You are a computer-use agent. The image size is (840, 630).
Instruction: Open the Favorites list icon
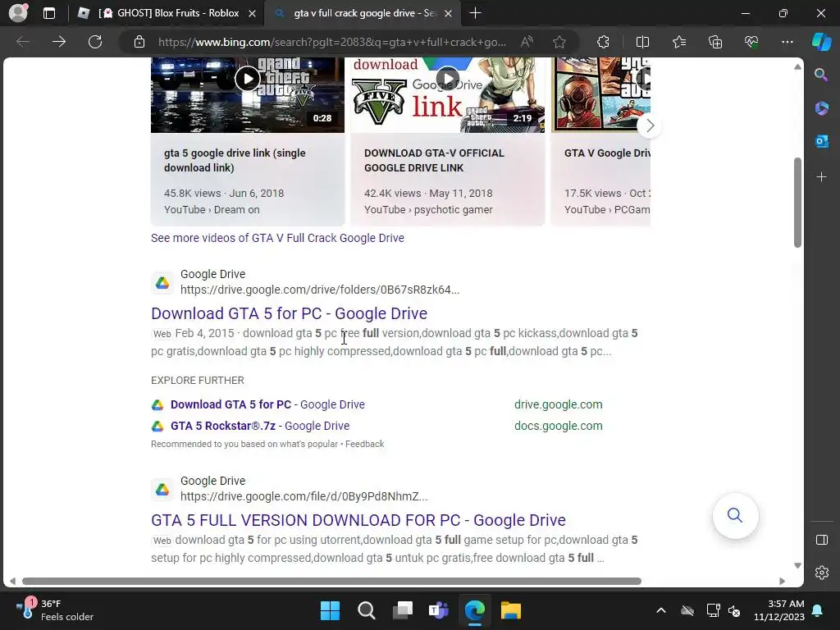[x=679, y=42]
